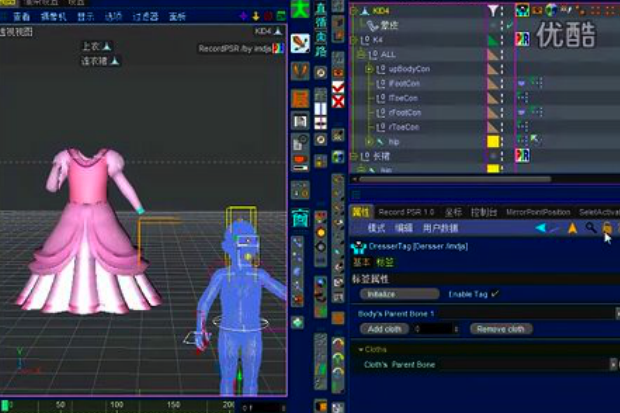Click the red checkmark icon in toolbar
The width and height of the screenshot is (620, 413).
coord(338,87)
